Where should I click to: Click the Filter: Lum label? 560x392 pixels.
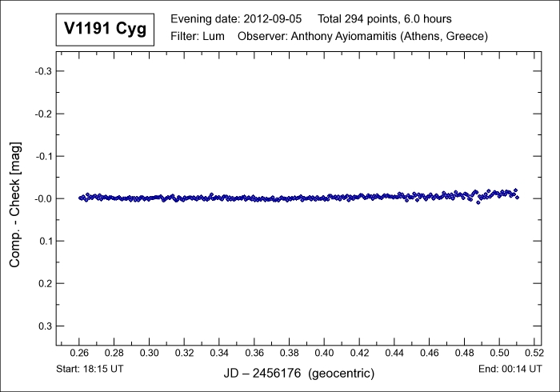pos(198,37)
